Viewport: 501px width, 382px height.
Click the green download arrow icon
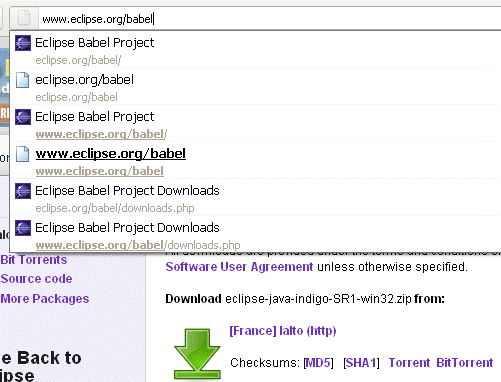pos(197,353)
